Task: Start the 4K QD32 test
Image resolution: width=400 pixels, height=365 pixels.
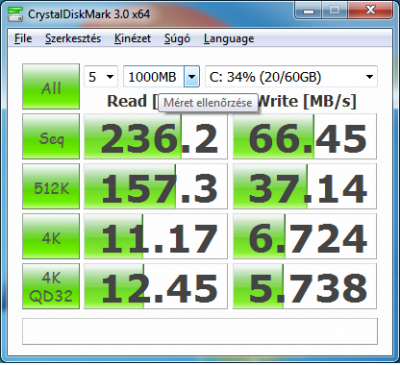Action: click(51, 286)
